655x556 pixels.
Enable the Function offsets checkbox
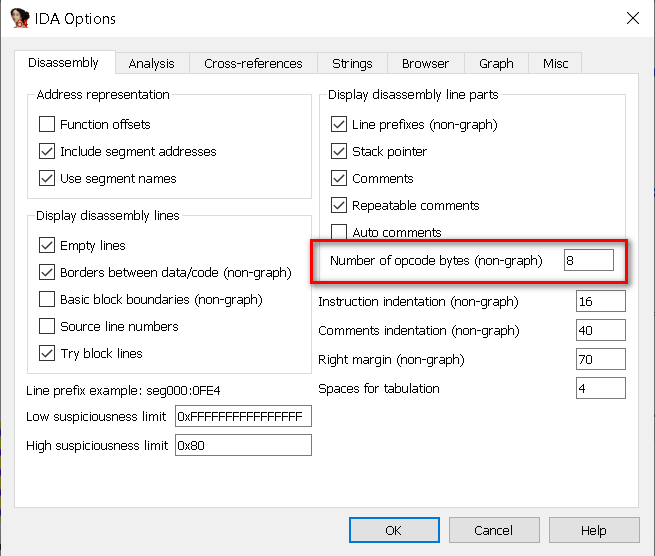click(x=47, y=125)
